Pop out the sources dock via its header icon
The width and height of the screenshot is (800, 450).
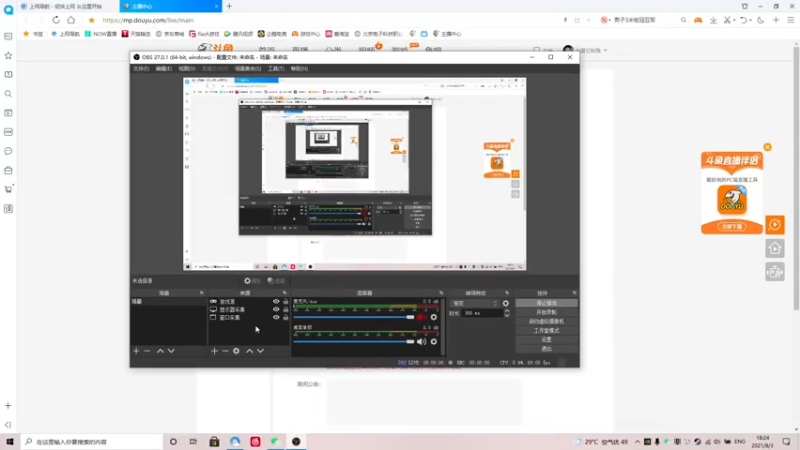click(285, 293)
